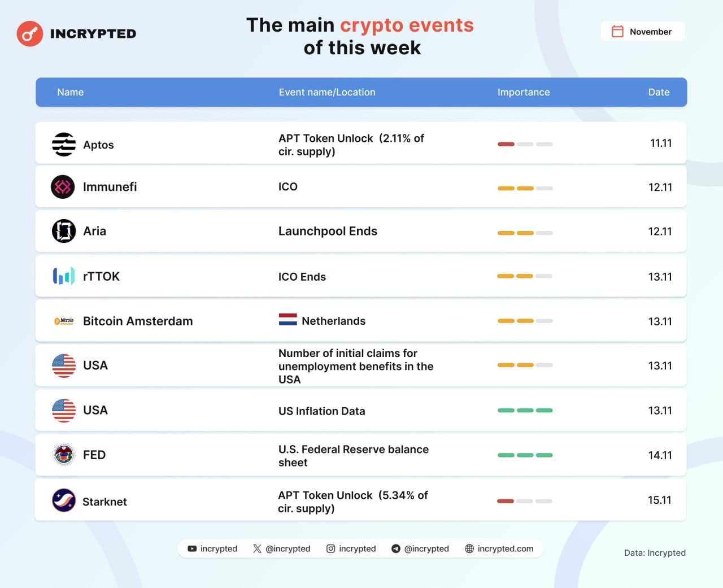Open the incrypted Instagram link

coord(351,548)
